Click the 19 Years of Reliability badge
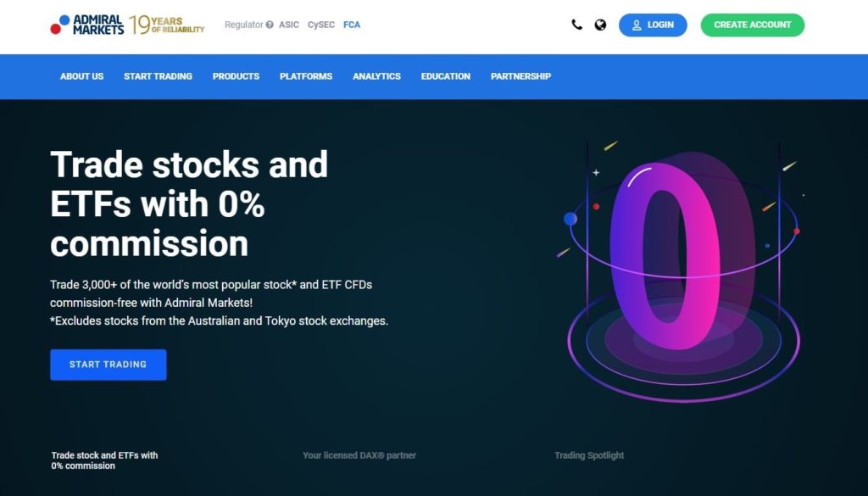This screenshot has height=496, width=868. point(167,25)
